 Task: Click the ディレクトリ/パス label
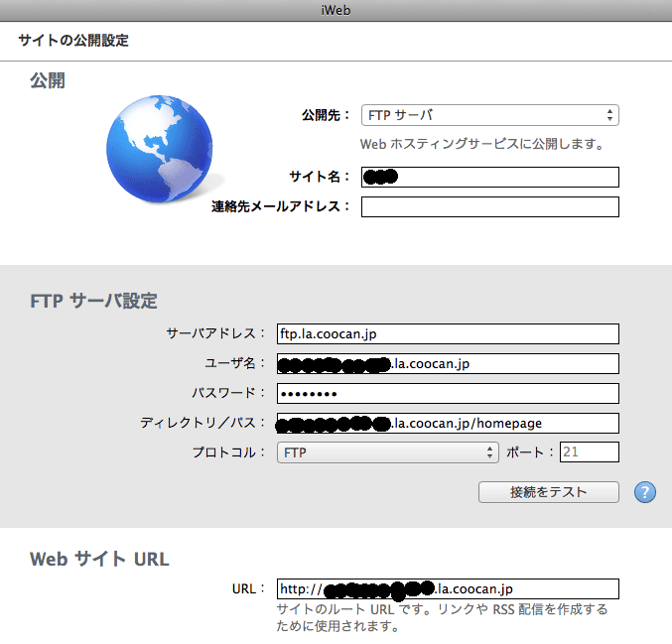tap(202, 423)
